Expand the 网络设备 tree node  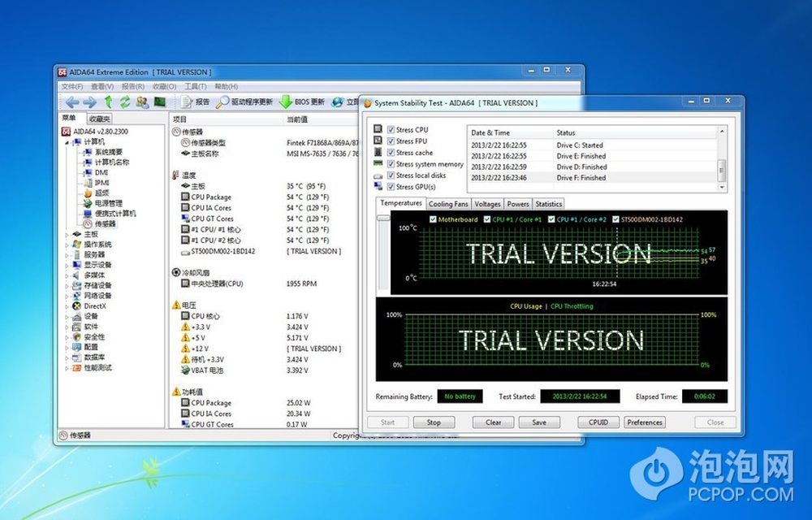coord(67,296)
